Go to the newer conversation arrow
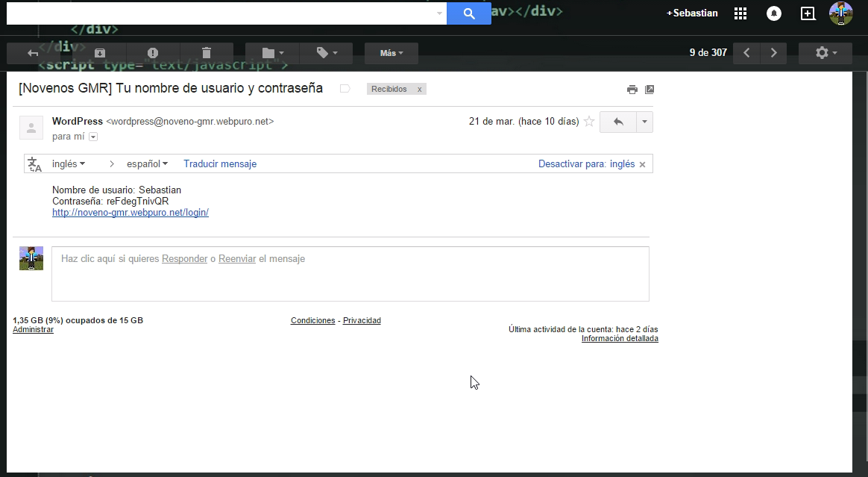The image size is (868, 477). (x=746, y=53)
